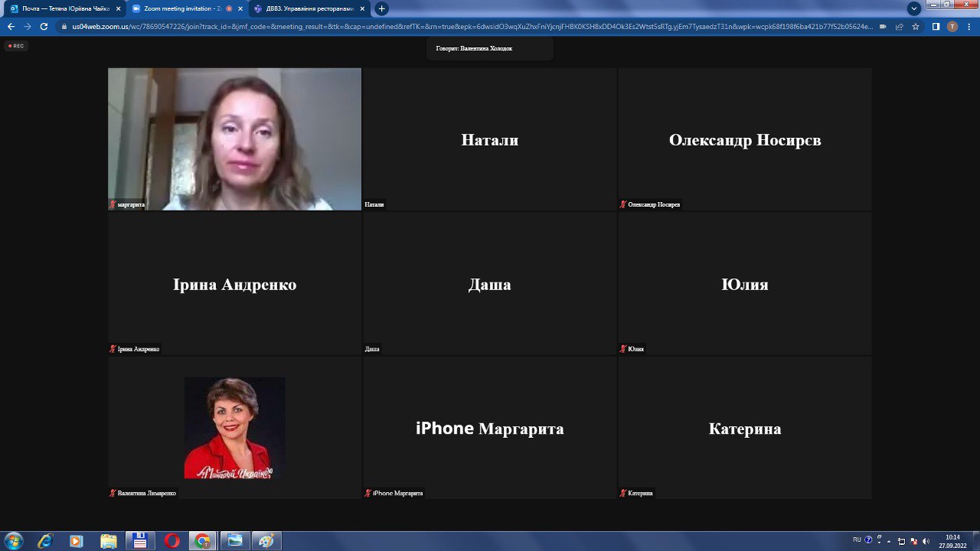Viewport: 980px width, 551px height.
Task: Click the taskbar clock showing 10:14
Action: click(x=952, y=541)
